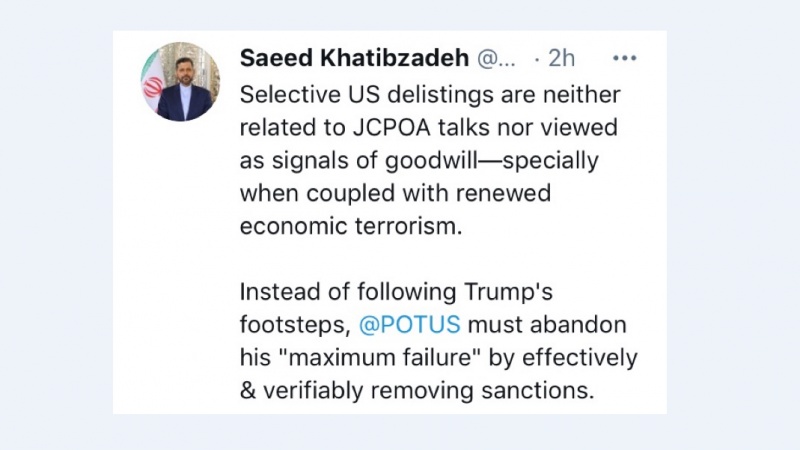Click the phrase "economic terrorism"
800x450 pixels.
(352, 226)
